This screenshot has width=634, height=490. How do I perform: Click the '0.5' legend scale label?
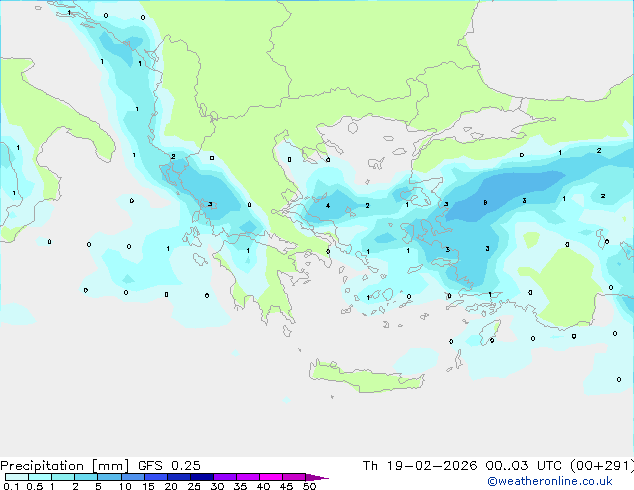35,486
